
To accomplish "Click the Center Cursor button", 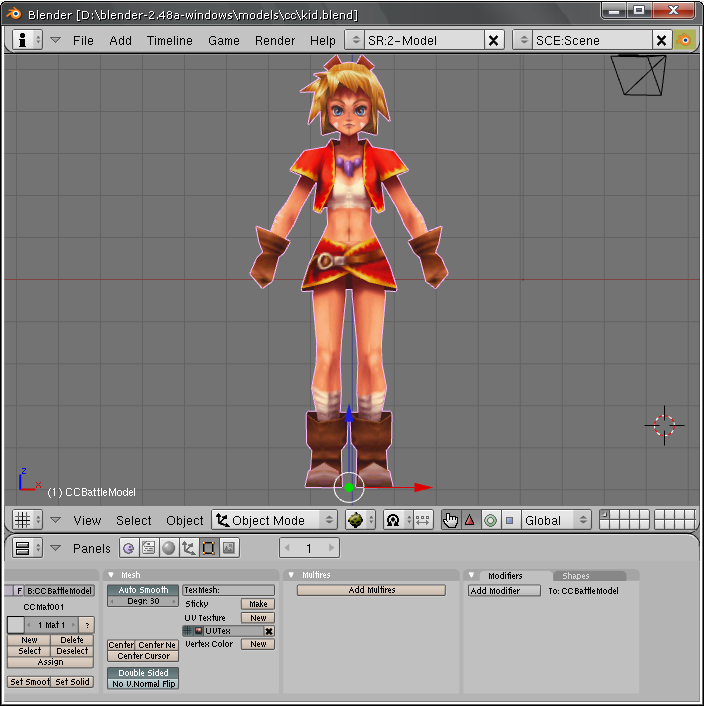I will click(143, 656).
